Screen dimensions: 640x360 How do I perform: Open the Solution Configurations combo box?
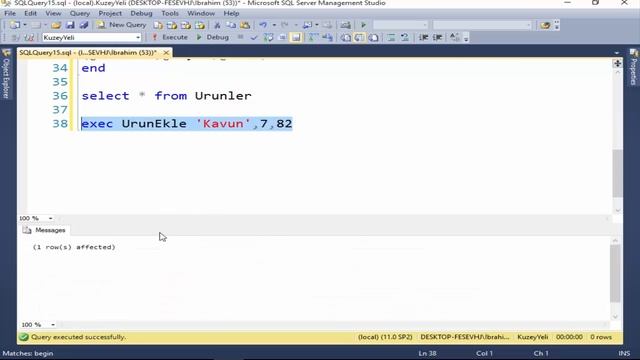tap(400, 25)
